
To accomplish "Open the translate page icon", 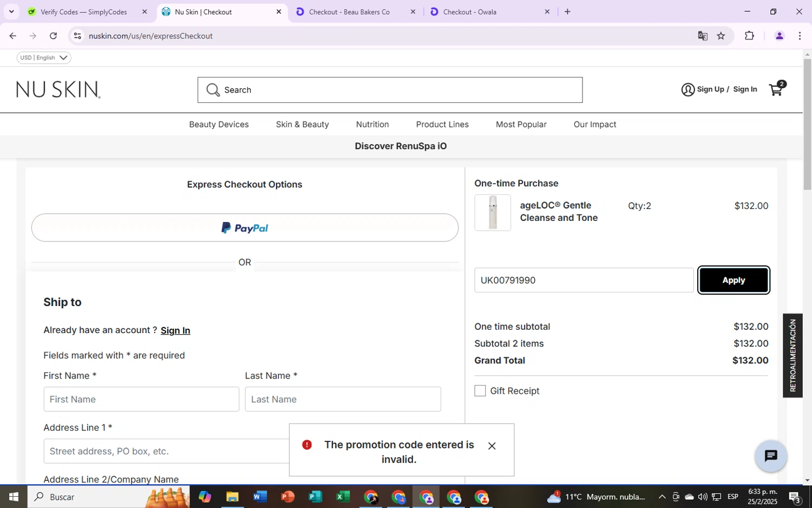I will (x=703, y=36).
